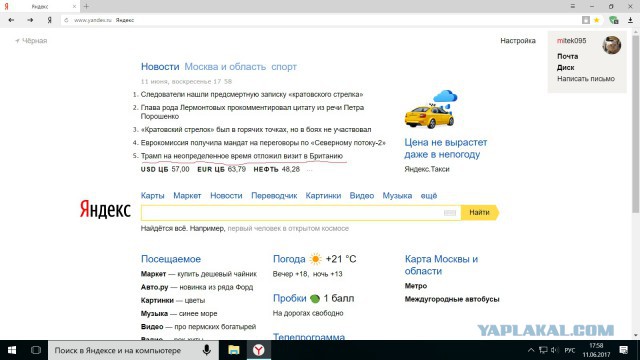Click the sun weather icon
This screenshot has height=360, width=640.
click(x=315, y=259)
